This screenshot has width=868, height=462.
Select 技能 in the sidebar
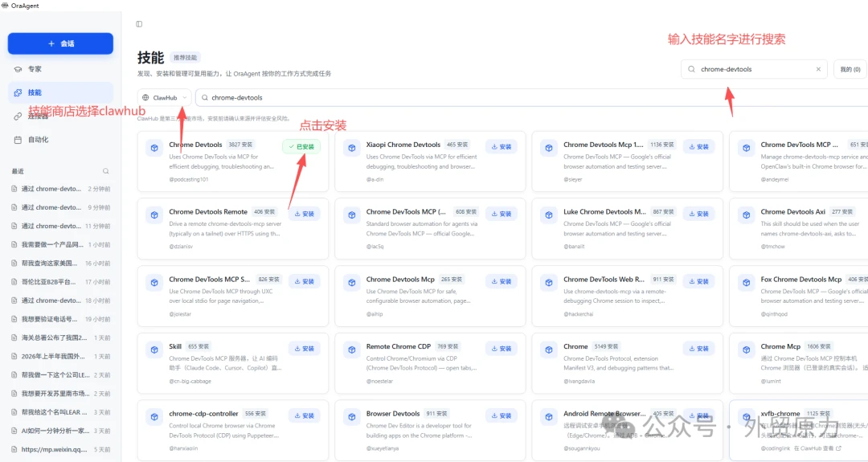click(x=60, y=92)
